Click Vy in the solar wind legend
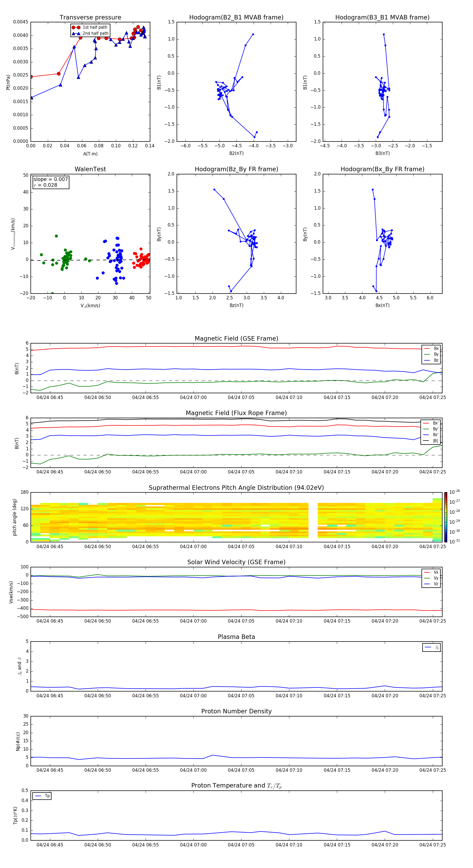 tap(431, 578)
